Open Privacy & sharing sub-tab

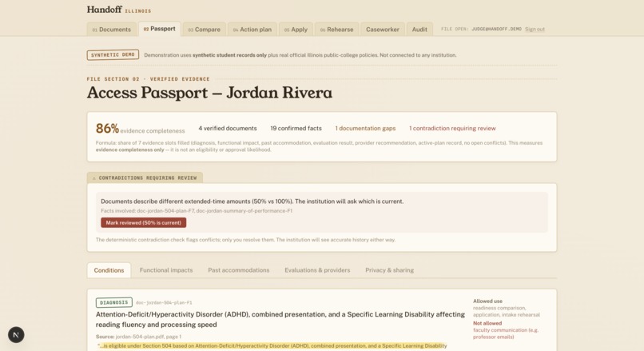[x=389, y=270]
